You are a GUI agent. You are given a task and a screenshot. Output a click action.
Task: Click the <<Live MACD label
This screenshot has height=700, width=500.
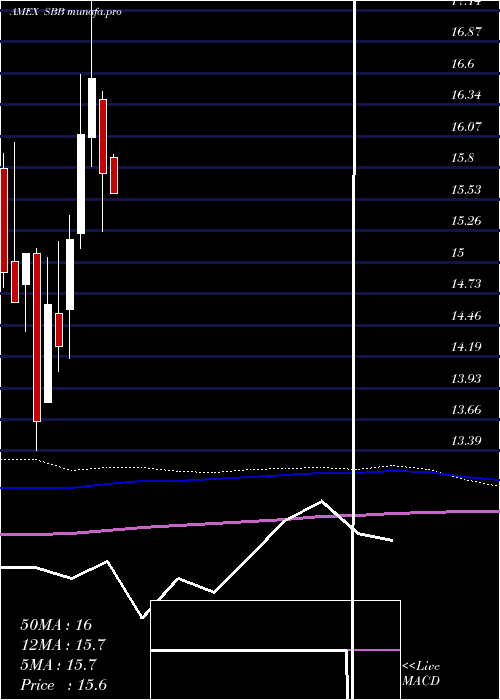pos(421,674)
